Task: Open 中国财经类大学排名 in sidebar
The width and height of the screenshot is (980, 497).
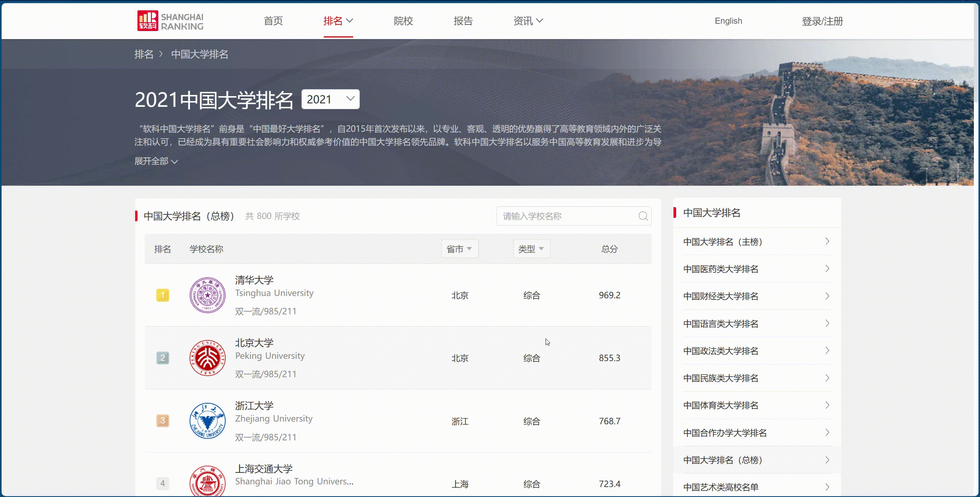Action: click(720, 296)
